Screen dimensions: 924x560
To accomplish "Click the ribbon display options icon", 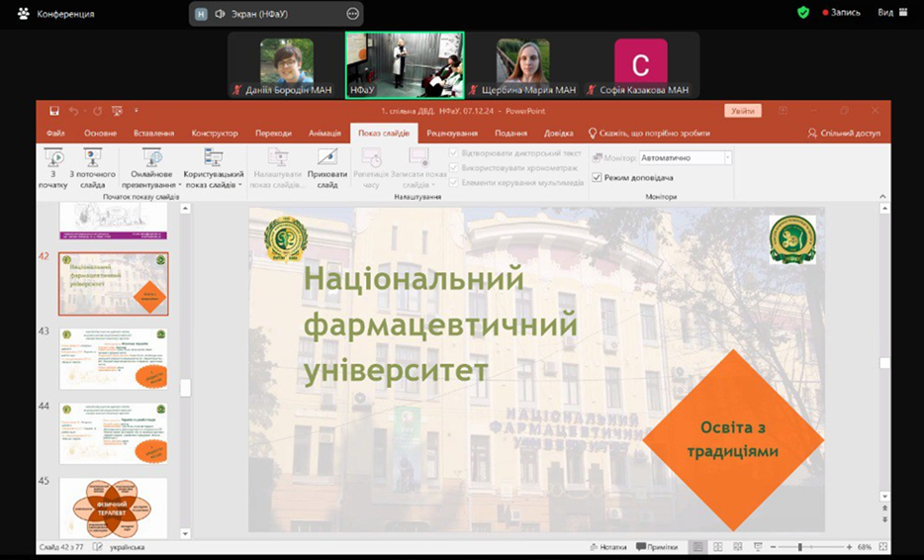I will click(x=783, y=110).
